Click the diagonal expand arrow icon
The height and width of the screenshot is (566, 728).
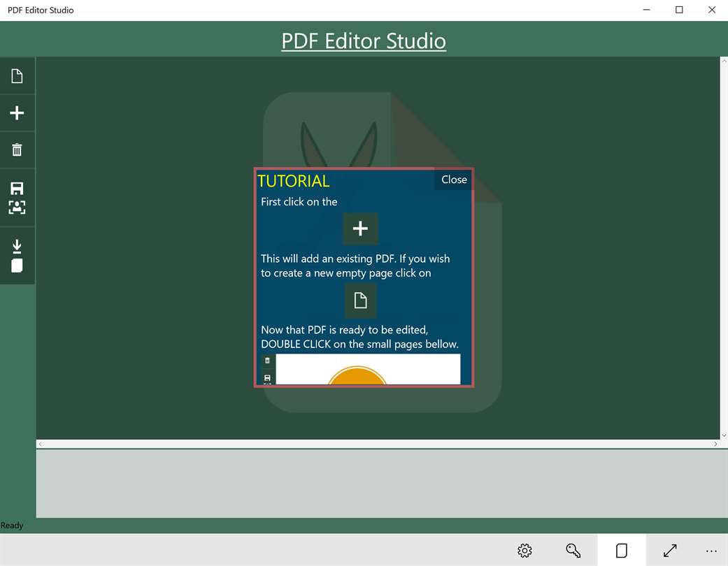(670, 550)
